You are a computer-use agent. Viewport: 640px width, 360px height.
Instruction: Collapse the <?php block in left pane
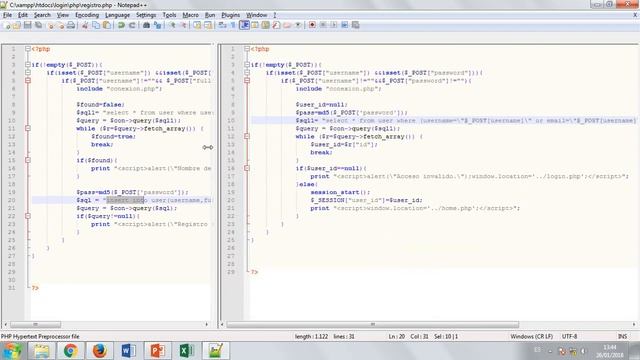[28, 49]
